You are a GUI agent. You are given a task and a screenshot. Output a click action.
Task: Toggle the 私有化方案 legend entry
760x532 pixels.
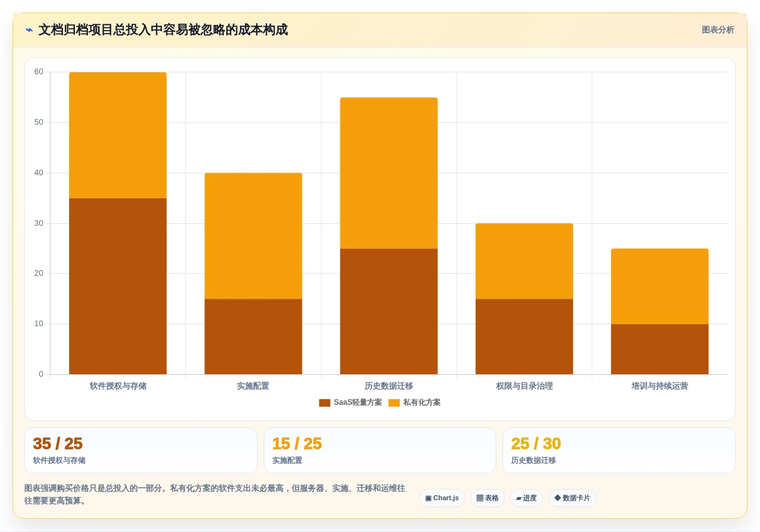[x=415, y=403]
